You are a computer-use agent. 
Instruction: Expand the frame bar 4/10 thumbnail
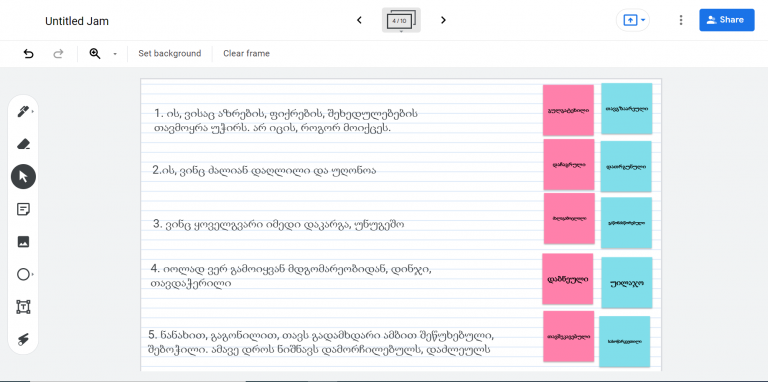click(401, 21)
